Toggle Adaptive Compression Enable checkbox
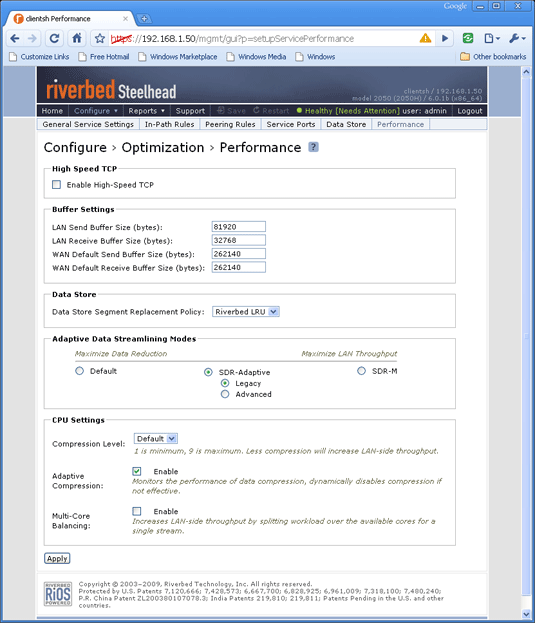Screen dimensions: 535x623 coord(137,471)
